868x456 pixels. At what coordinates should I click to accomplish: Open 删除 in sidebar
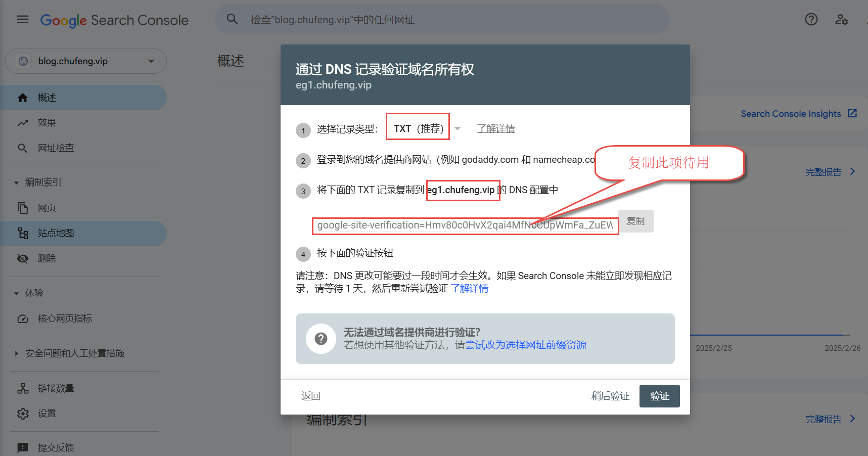[83, 258]
